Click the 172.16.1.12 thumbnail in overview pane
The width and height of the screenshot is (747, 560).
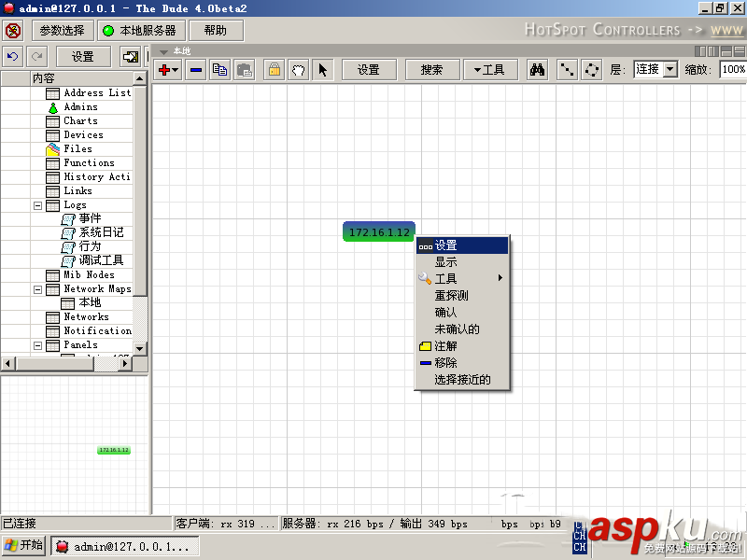point(114,450)
